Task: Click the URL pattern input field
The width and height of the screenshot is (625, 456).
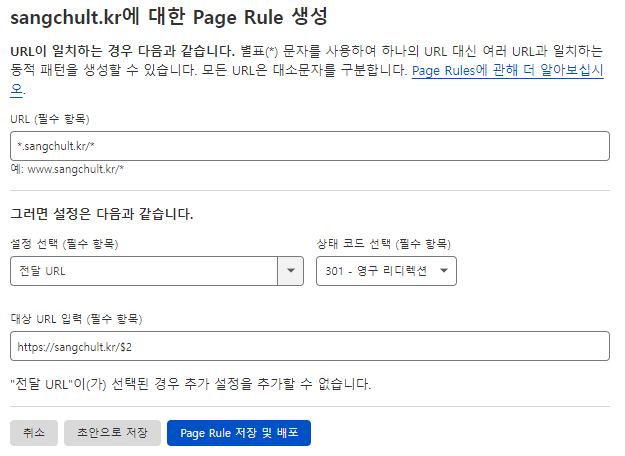Action: click(310, 146)
